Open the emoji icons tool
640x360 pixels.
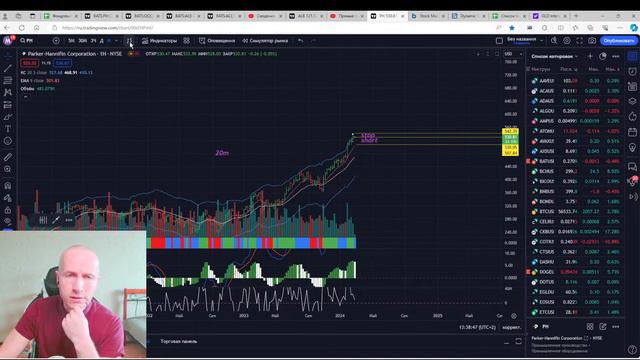(x=8, y=141)
